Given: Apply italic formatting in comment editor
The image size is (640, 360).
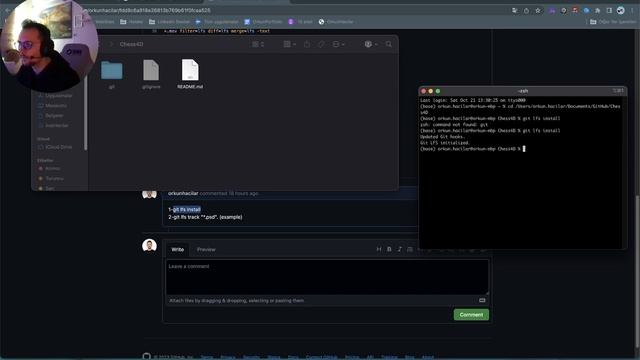Looking at the screenshot, I should tap(400, 249).
